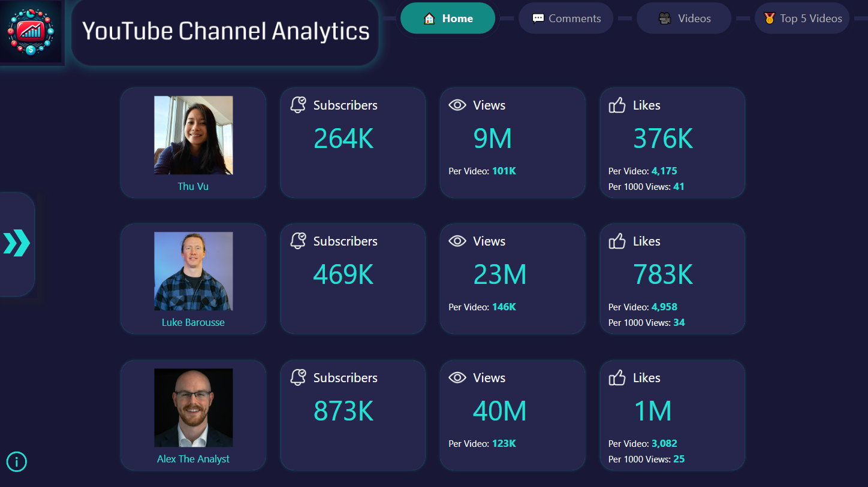Click the Per Video 123K views text

[482, 443]
